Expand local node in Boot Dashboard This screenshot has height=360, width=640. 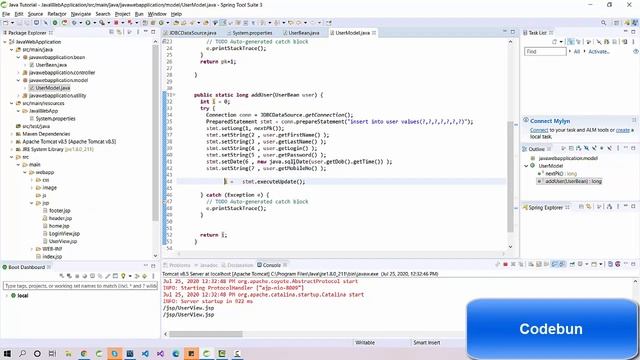click(x=7, y=296)
